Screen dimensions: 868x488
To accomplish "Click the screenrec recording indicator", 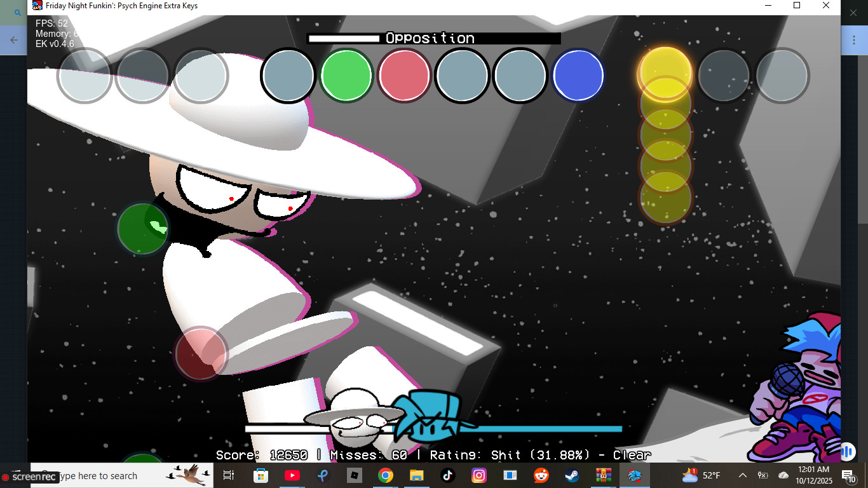I will pyautogui.click(x=30, y=477).
